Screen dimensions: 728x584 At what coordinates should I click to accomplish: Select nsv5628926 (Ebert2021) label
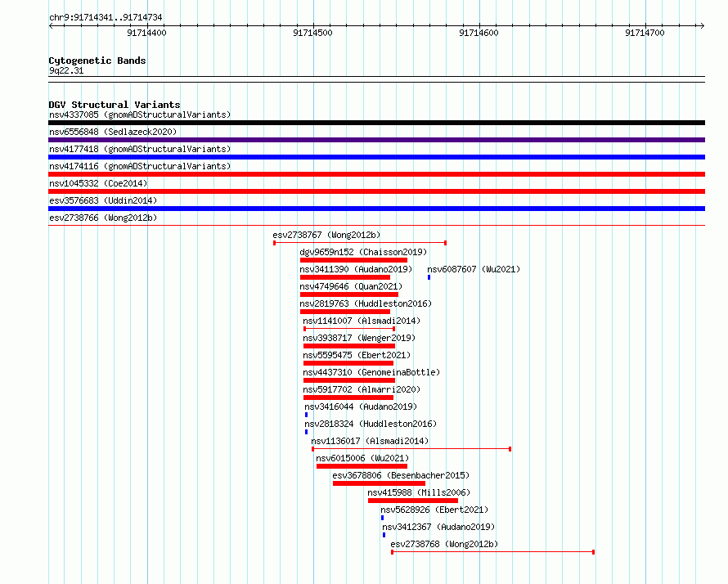(x=434, y=510)
